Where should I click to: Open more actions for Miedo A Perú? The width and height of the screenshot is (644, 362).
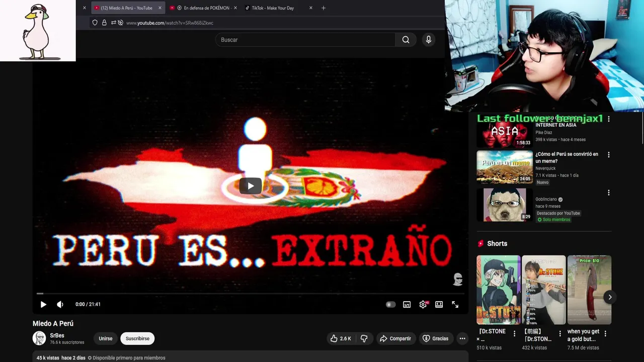pyautogui.click(x=462, y=338)
